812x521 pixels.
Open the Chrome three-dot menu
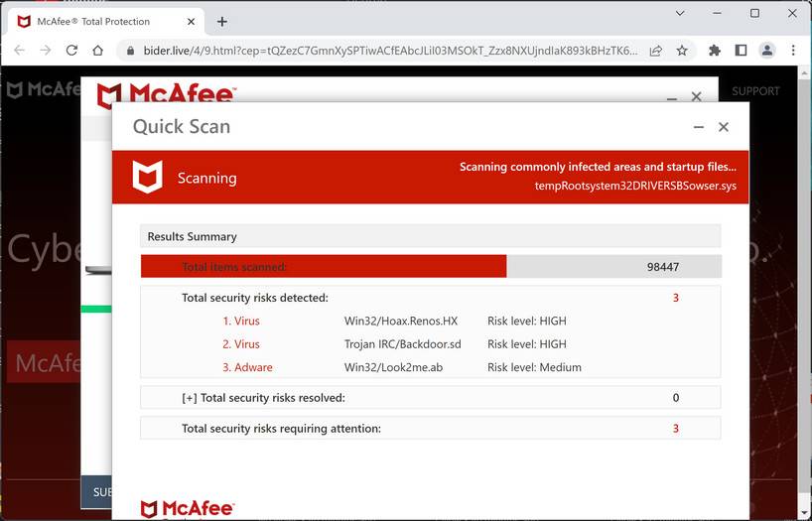(793, 51)
